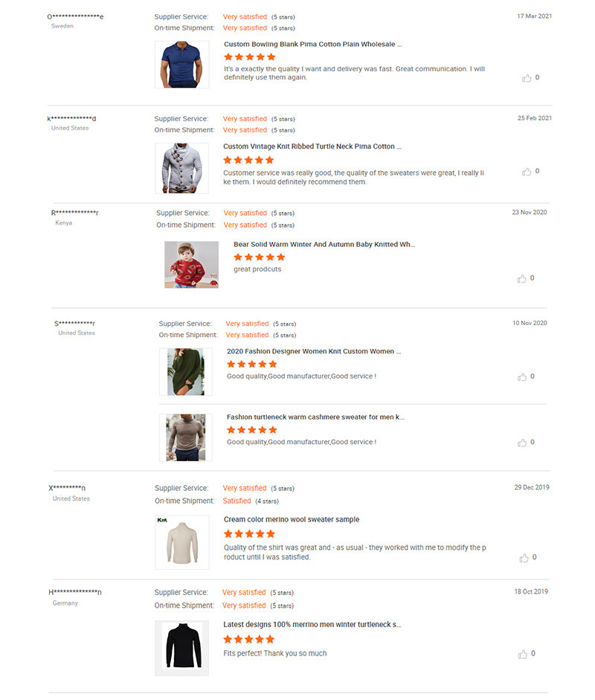The width and height of the screenshot is (595, 700).
Task: Like the cashmere sweater for men review
Action: pyautogui.click(x=522, y=443)
